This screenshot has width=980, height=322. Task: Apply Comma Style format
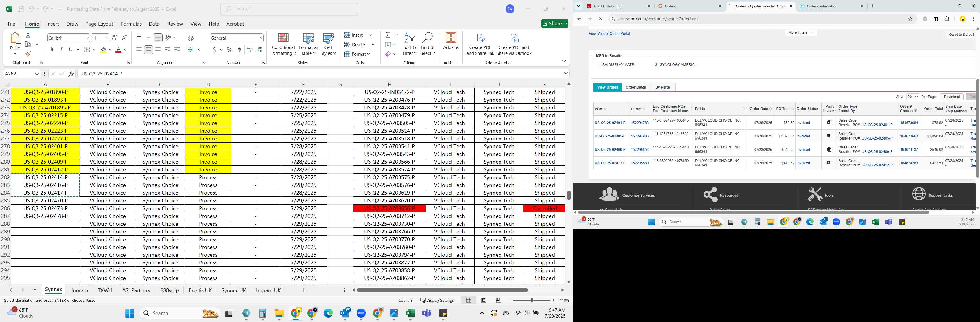coord(239,50)
